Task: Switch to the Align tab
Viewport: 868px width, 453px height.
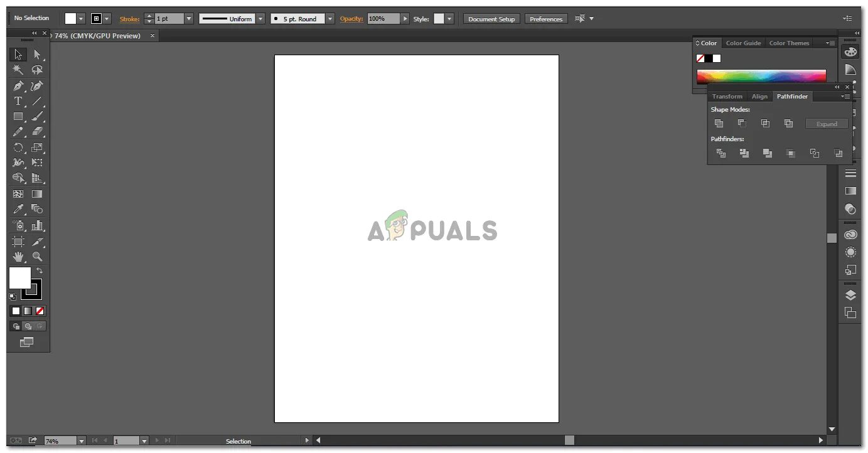Action: pos(759,97)
